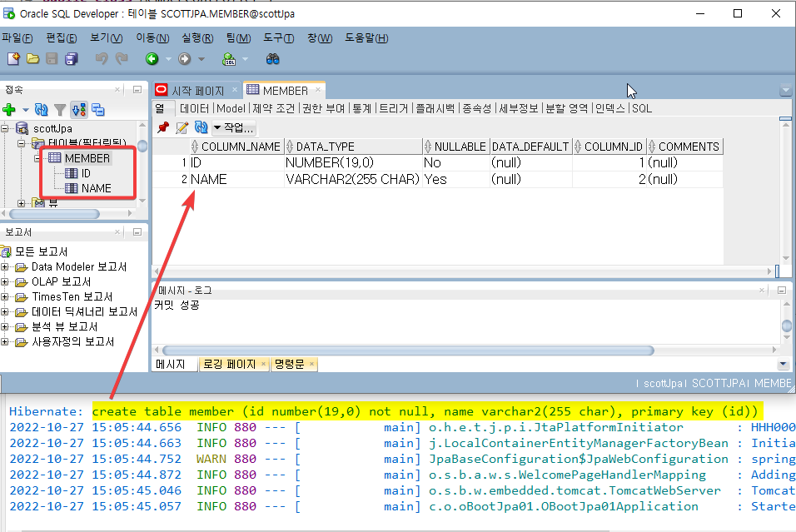The width and height of the screenshot is (796, 532).
Task: Switch to the 시작 페이지 tab
Action: point(197,91)
